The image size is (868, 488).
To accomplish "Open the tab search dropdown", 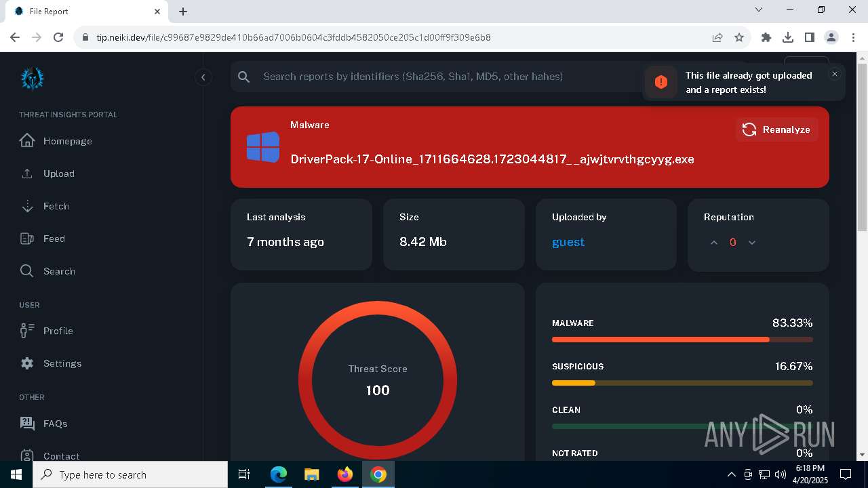I will [x=759, y=10].
